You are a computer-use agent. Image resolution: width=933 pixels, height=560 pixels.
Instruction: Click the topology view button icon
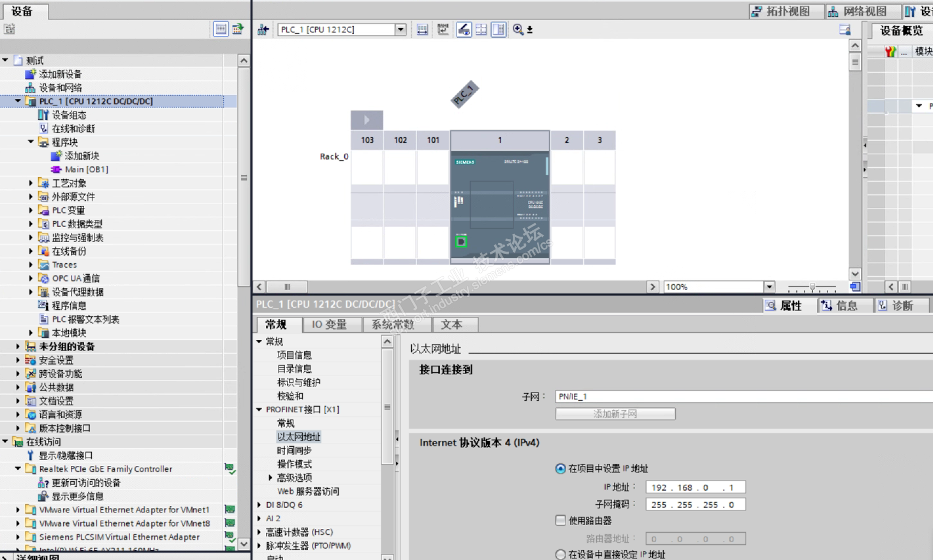[756, 11]
